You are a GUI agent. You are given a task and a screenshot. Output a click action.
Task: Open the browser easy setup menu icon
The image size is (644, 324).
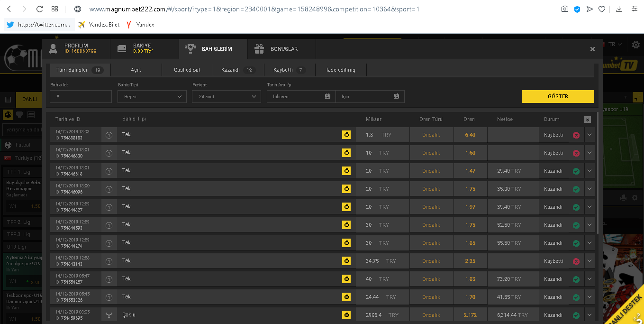pyautogui.click(x=634, y=9)
